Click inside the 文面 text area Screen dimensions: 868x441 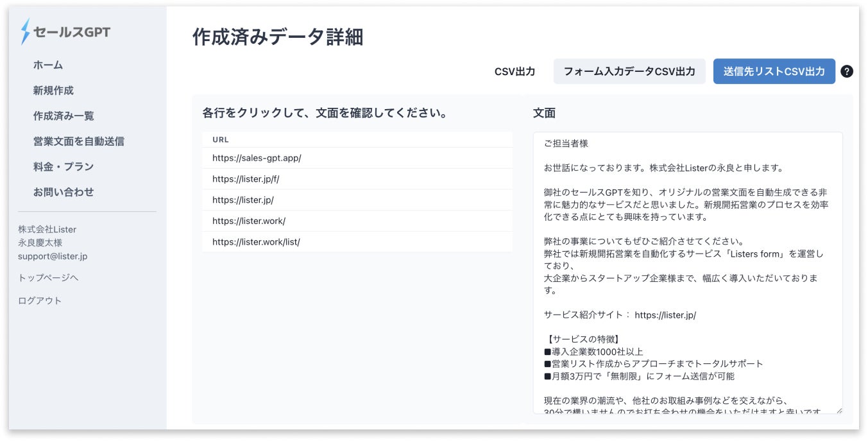pyautogui.click(x=688, y=273)
